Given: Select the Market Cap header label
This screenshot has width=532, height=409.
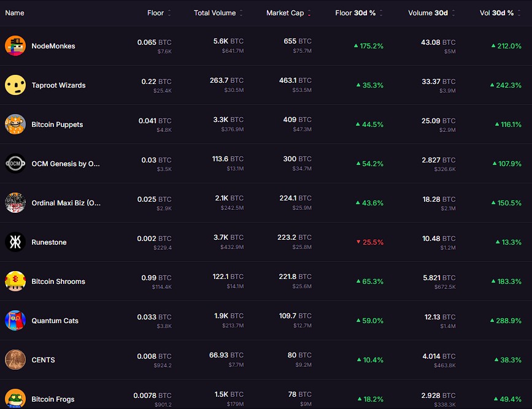Looking at the screenshot, I should [x=285, y=13].
